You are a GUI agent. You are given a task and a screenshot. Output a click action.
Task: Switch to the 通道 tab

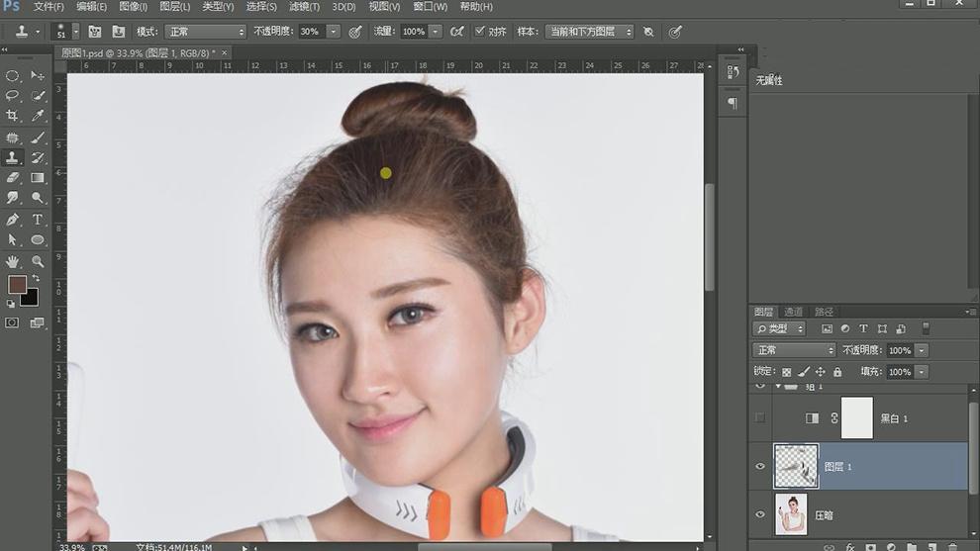click(x=794, y=312)
